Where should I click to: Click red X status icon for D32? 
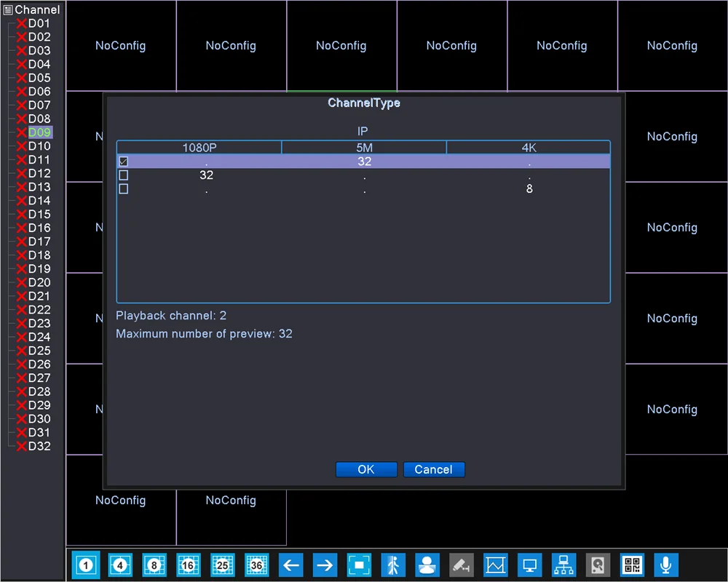tap(21, 446)
